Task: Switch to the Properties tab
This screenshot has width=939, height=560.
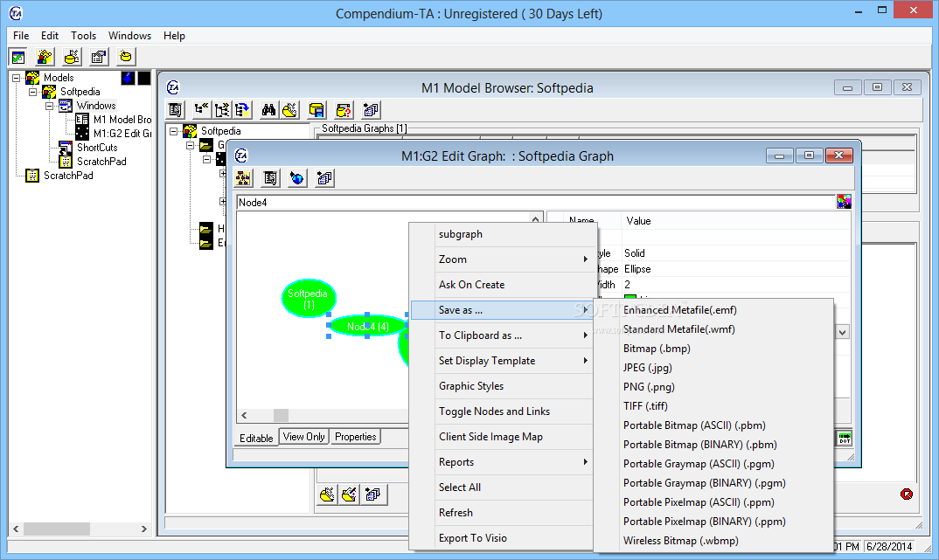Action: click(356, 437)
